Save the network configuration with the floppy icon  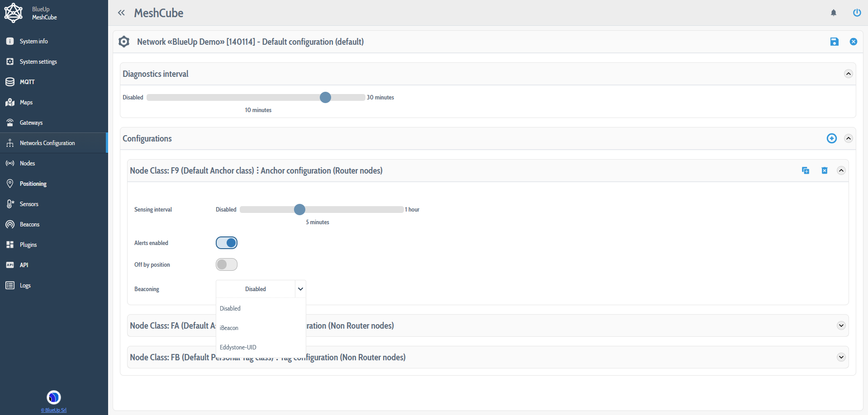click(835, 42)
